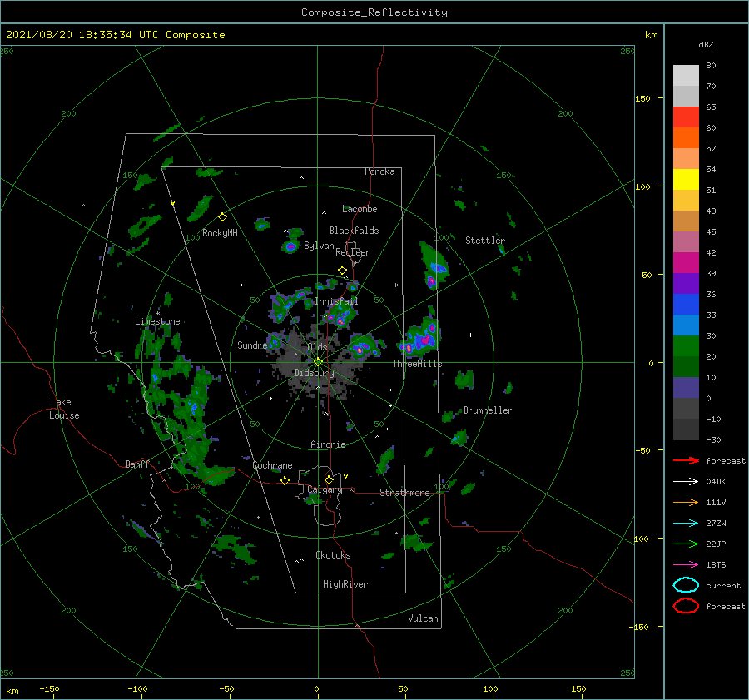
Task: Select the white 04DK arrow in legend
Action: pyautogui.click(x=686, y=482)
